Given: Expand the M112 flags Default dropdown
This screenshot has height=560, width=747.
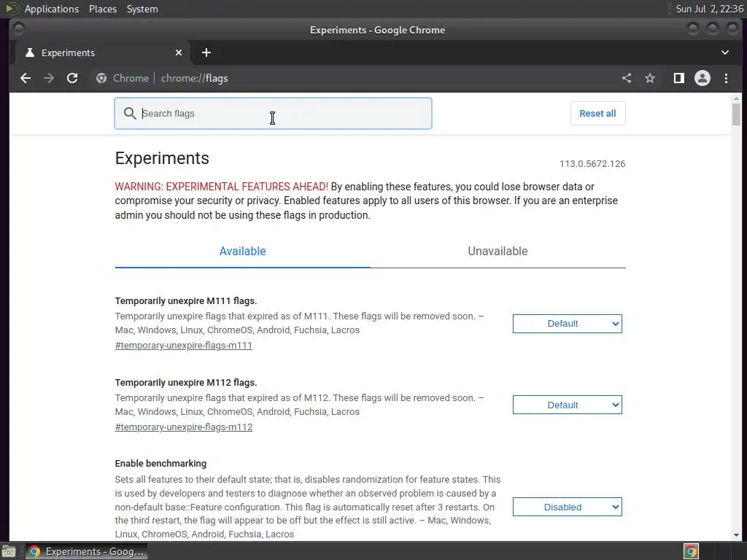Looking at the screenshot, I should pos(568,405).
